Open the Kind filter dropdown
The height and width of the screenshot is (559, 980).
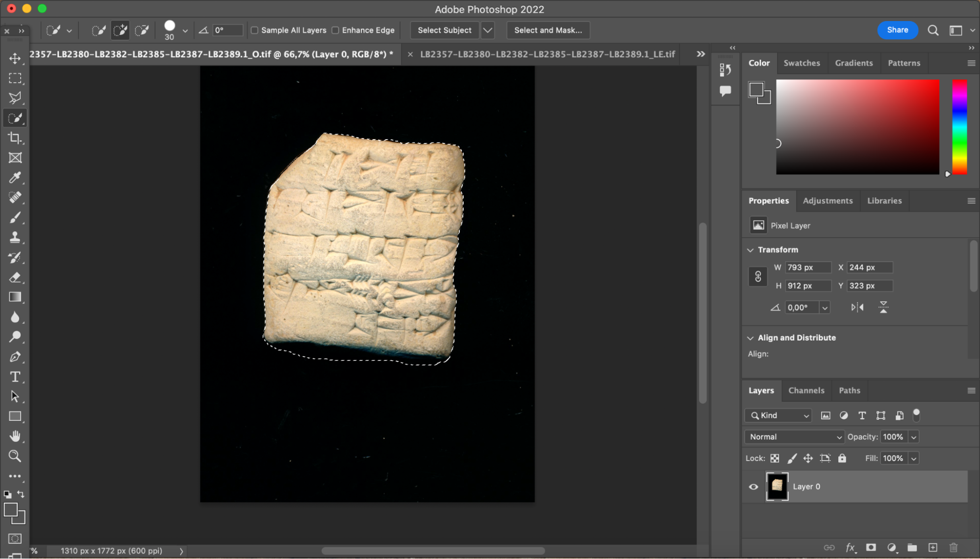[779, 415]
